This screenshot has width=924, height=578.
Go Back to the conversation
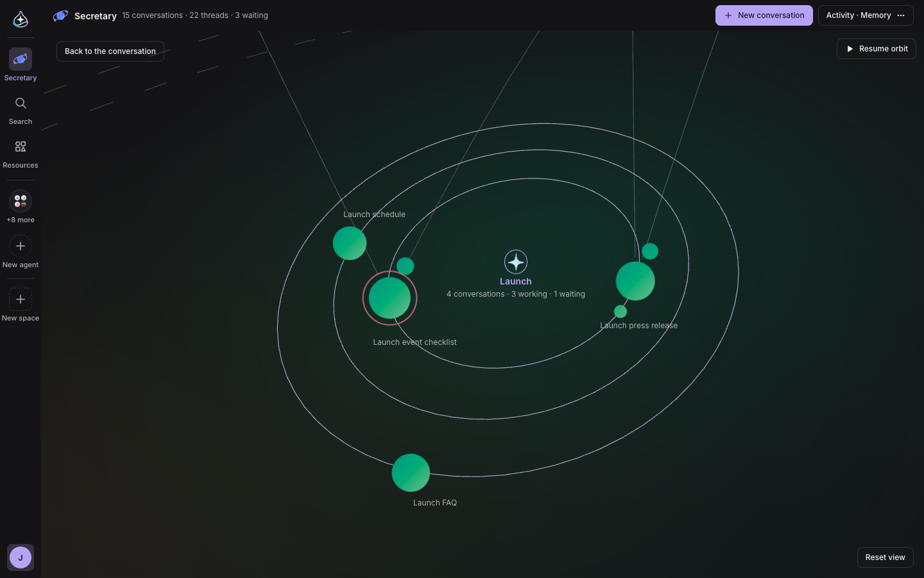pos(110,51)
